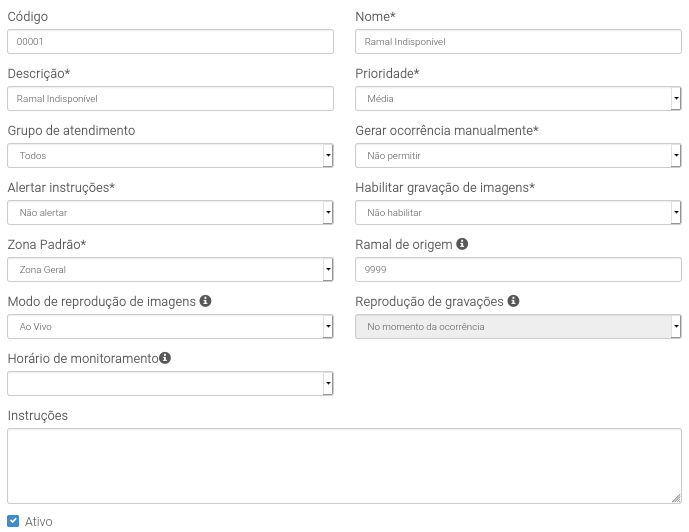The width and height of the screenshot is (689, 532).
Task: Open the empty Horário de monitoramento dropdown
Action: [x=170, y=384]
